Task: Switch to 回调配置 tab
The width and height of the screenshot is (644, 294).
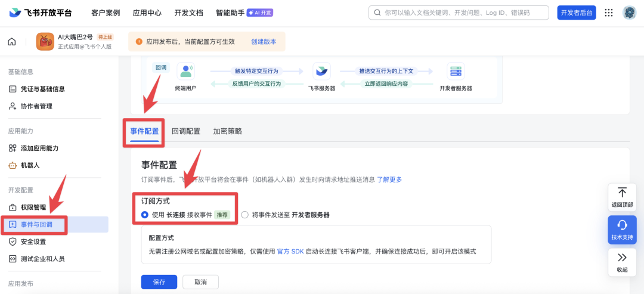Action: [186, 131]
